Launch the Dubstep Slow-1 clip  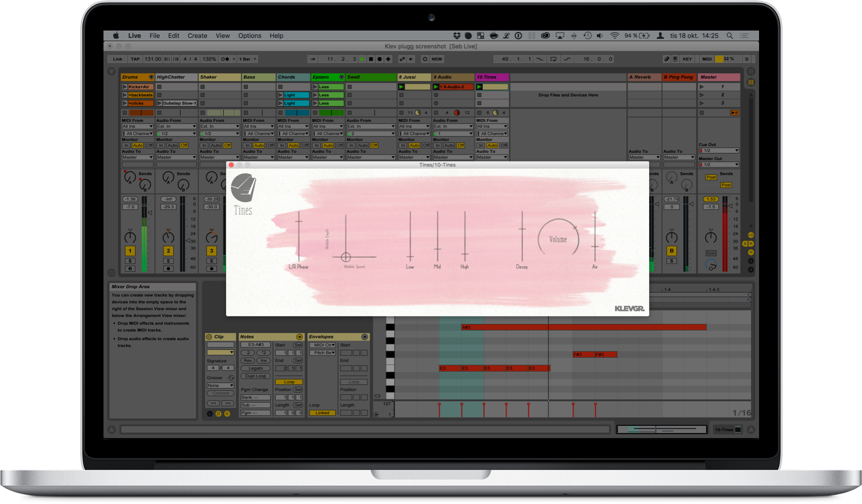click(159, 103)
